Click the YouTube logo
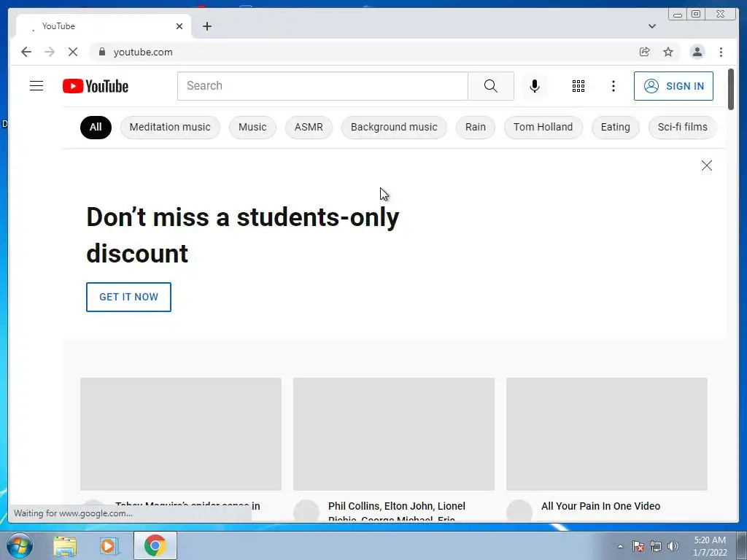 (96, 86)
